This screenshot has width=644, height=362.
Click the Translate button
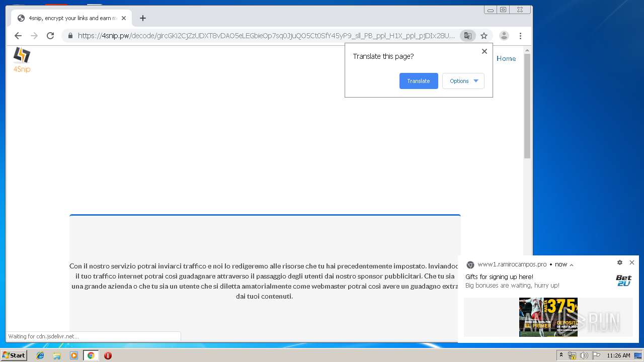click(419, 81)
